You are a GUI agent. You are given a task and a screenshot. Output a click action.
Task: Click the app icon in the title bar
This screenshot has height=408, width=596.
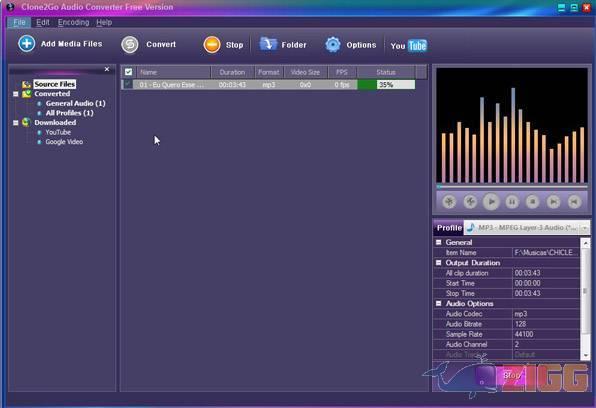[x=10, y=7]
